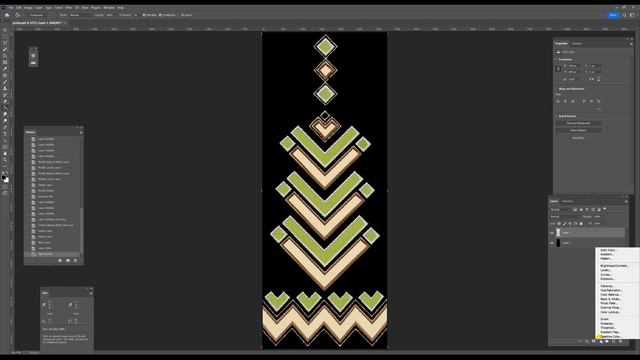This screenshot has width=640, height=360.
Task: Create new snapshot in History panel
Action: (x=68, y=260)
